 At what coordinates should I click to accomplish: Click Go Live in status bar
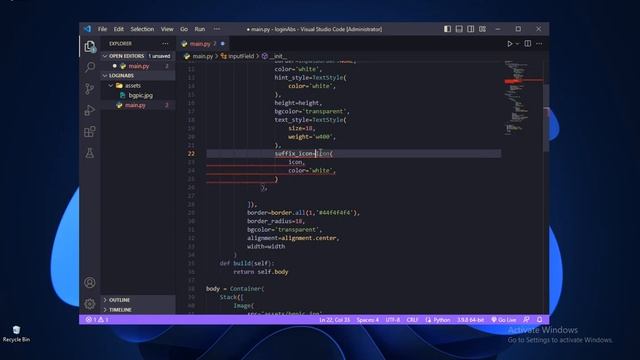(x=504, y=320)
